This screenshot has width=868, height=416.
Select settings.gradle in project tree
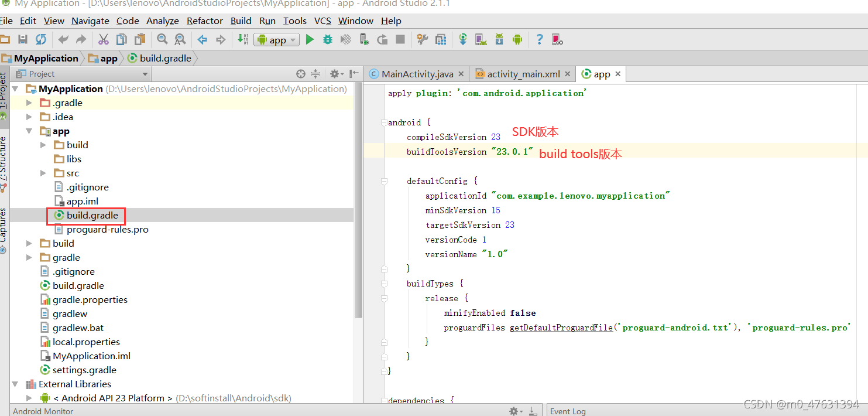tap(84, 370)
